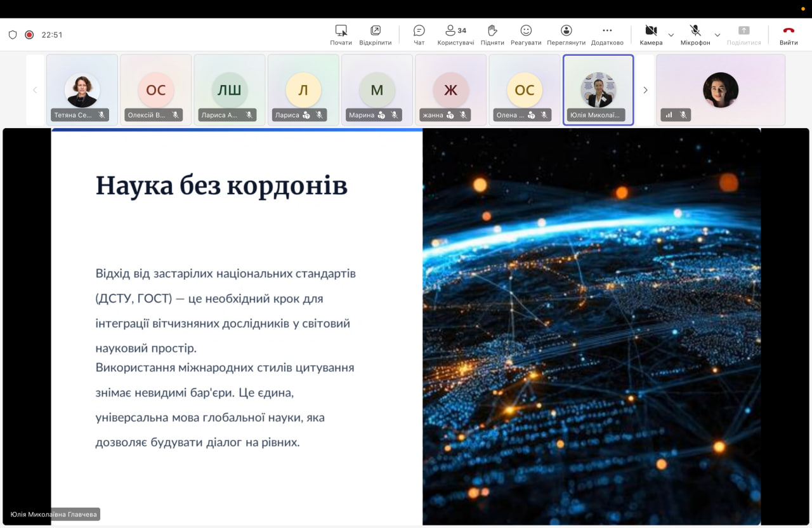812x528 pixels.
Task: Click the red recording indicator
Action: pyautogui.click(x=29, y=35)
